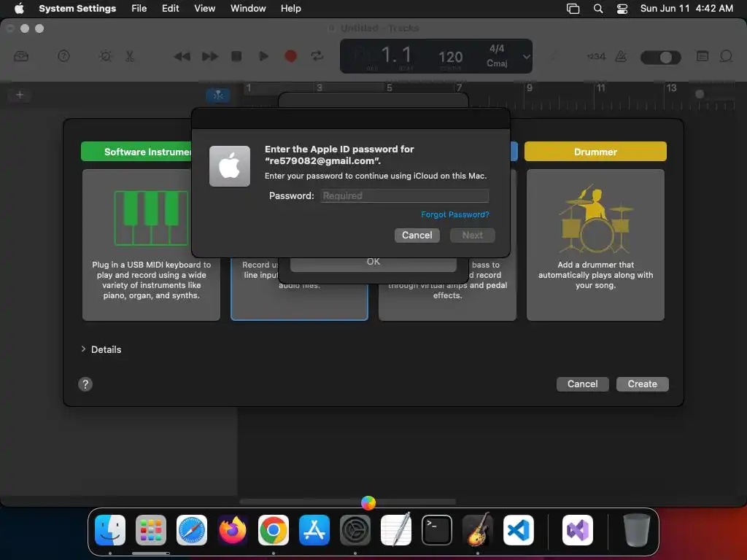Open Firefox from the Dock
This screenshot has width=747, height=560.
click(x=233, y=530)
